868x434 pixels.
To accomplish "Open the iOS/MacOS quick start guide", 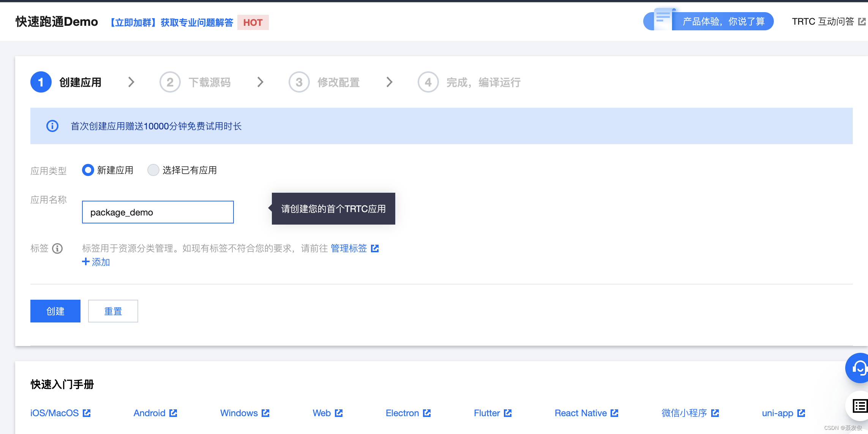I will (x=54, y=413).
